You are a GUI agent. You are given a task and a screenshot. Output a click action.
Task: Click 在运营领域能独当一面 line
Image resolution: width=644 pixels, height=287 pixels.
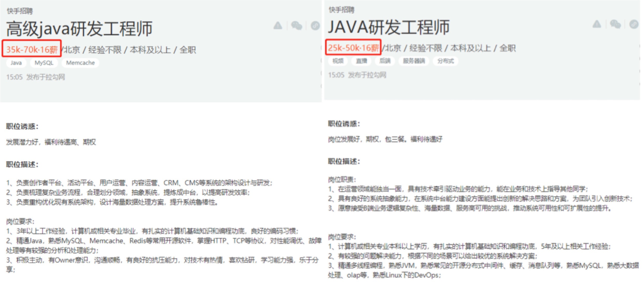pyautogui.click(x=458, y=189)
